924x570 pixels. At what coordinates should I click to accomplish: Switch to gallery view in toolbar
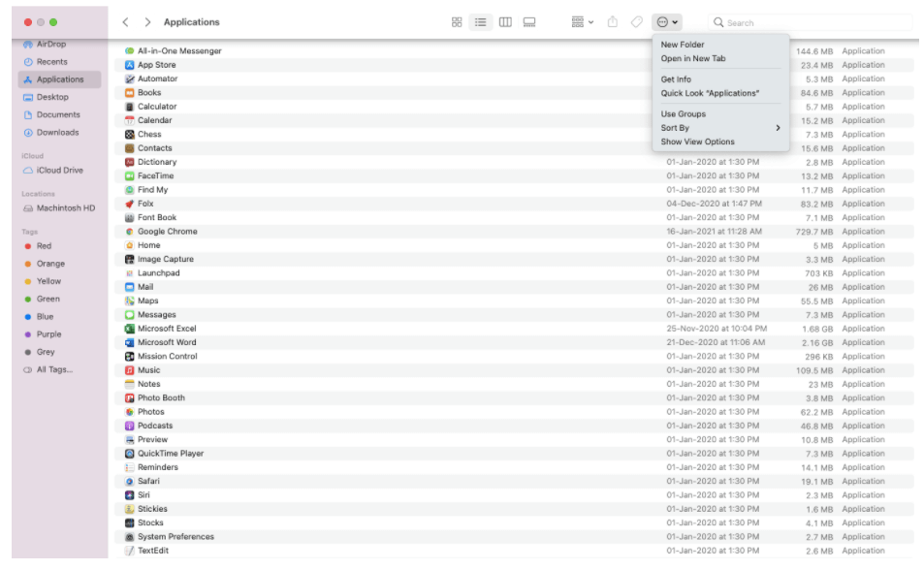coord(529,22)
